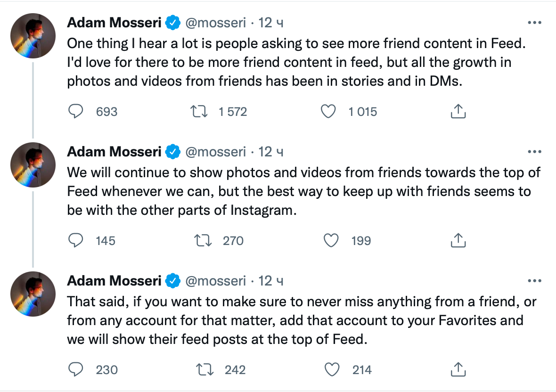The height and width of the screenshot is (392, 556).
Task: Click the 12 ч timestamp on the third tweet
Action: point(271,281)
